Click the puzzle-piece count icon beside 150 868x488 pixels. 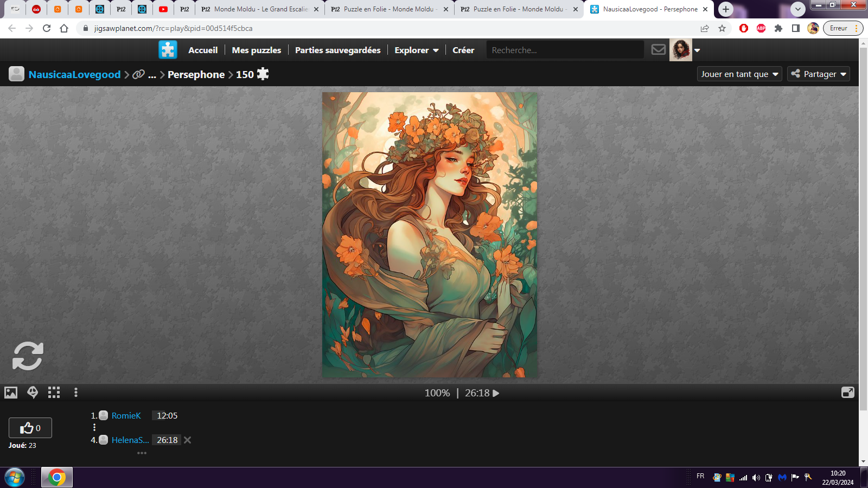pyautogui.click(x=263, y=74)
